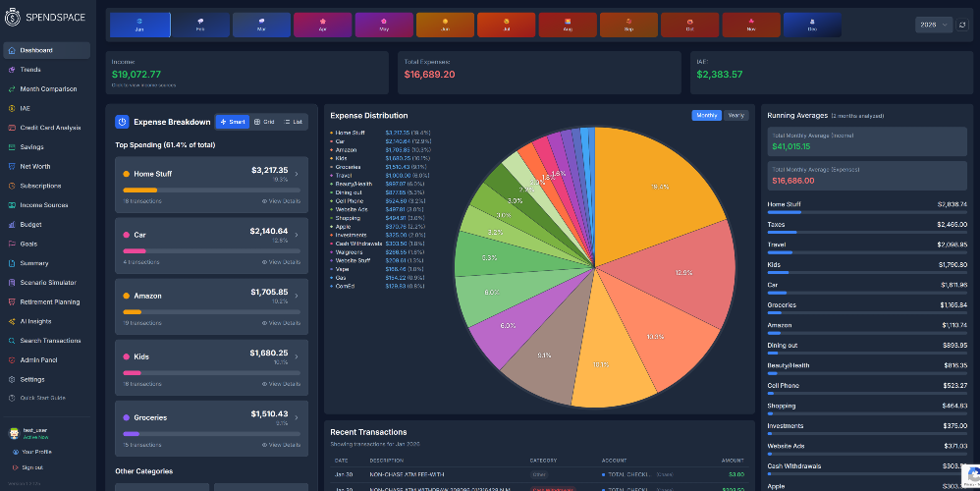Open Subscriptions via its sidebar icon
This screenshot has height=491, width=980.
click(x=12, y=186)
